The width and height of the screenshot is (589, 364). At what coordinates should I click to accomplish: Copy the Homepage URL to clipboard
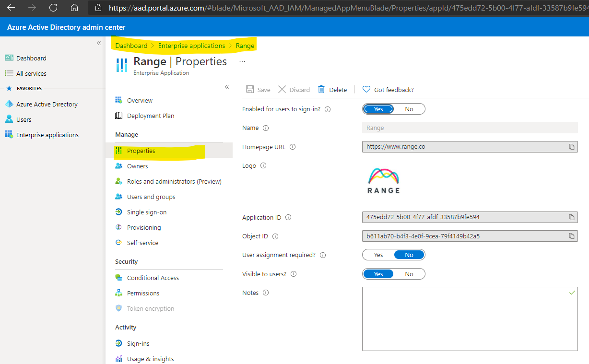[571, 147]
